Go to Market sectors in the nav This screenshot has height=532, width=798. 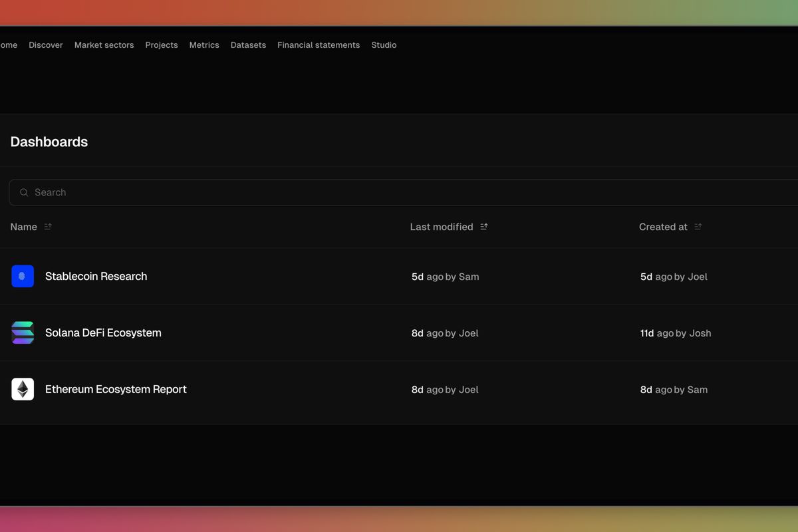104,45
